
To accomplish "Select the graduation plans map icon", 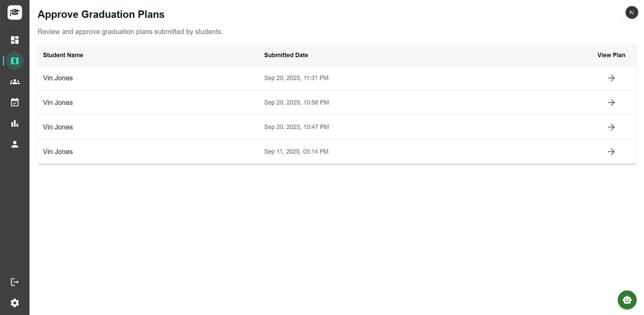I will click(15, 61).
